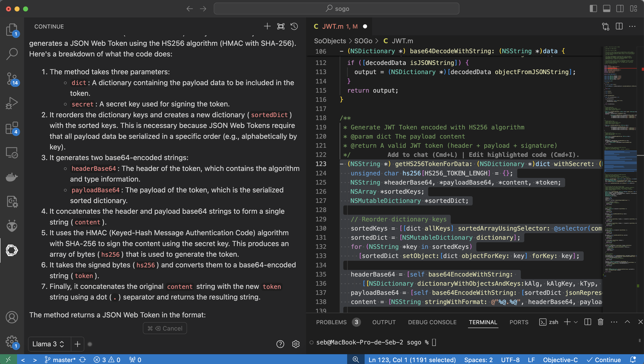Open the Extensions sidebar view
The width and height of the screenshot is (644, 364).
[x=12, y=128]
